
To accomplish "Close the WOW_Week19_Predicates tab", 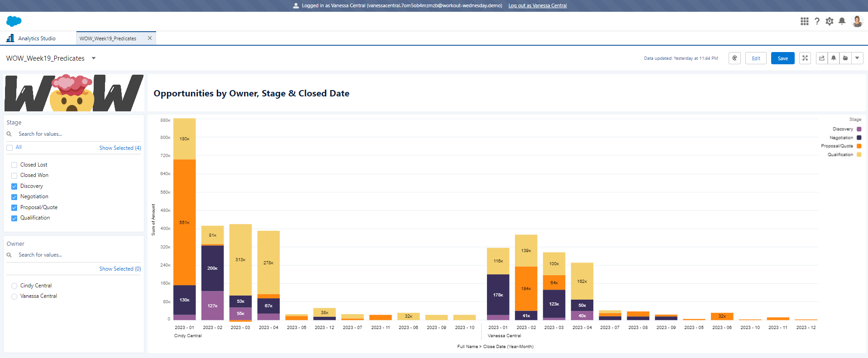I will tap(150, 38).
